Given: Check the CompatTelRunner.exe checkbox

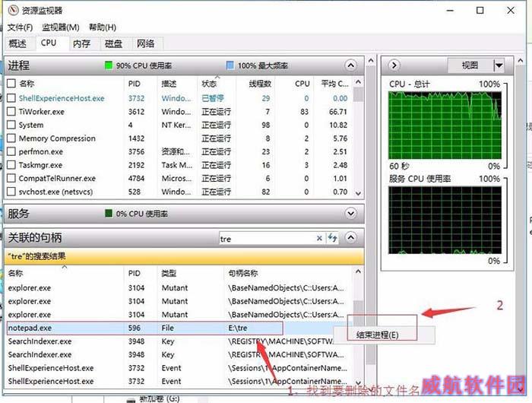Looking at the screenshot, I should (11, 178).
